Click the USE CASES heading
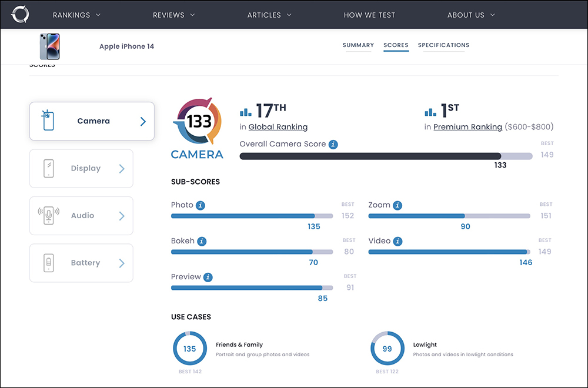Image resolution: width=588 pixels, height=388 pixels. pyautogui.click(x=191, y=317)
